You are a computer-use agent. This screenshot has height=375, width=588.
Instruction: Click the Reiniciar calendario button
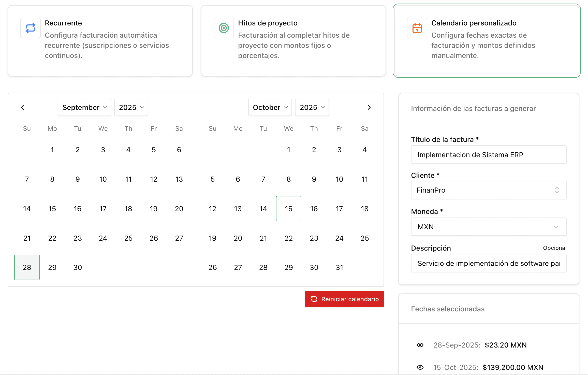point(344,299)
